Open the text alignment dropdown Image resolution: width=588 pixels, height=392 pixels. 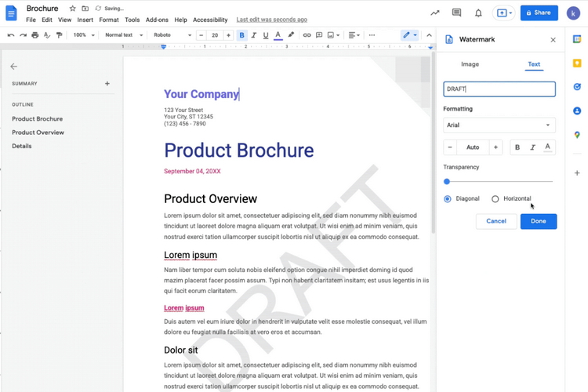(354, 34)
